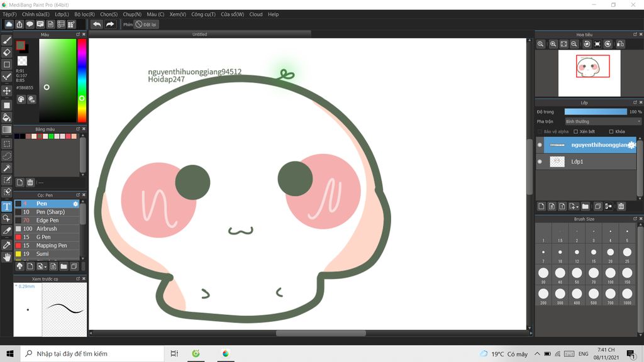Open Task View on the taskbar
Screen dimensions: 644x362
point(174,353)
